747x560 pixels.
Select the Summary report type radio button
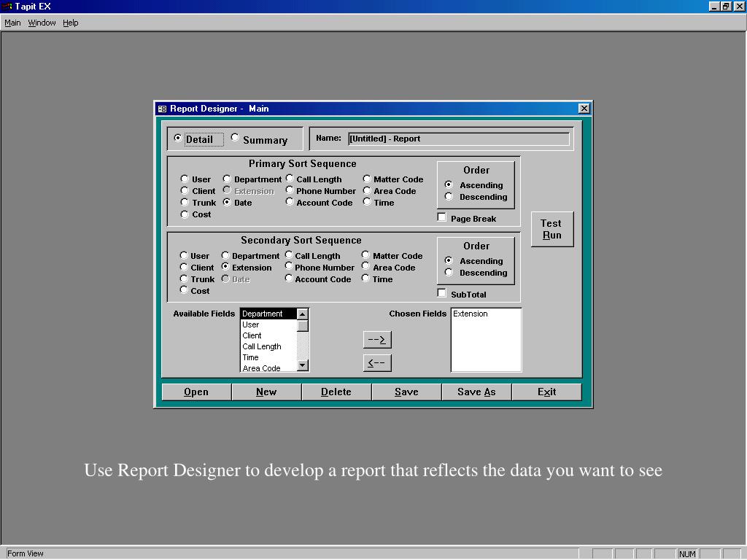tap(235, 138)
